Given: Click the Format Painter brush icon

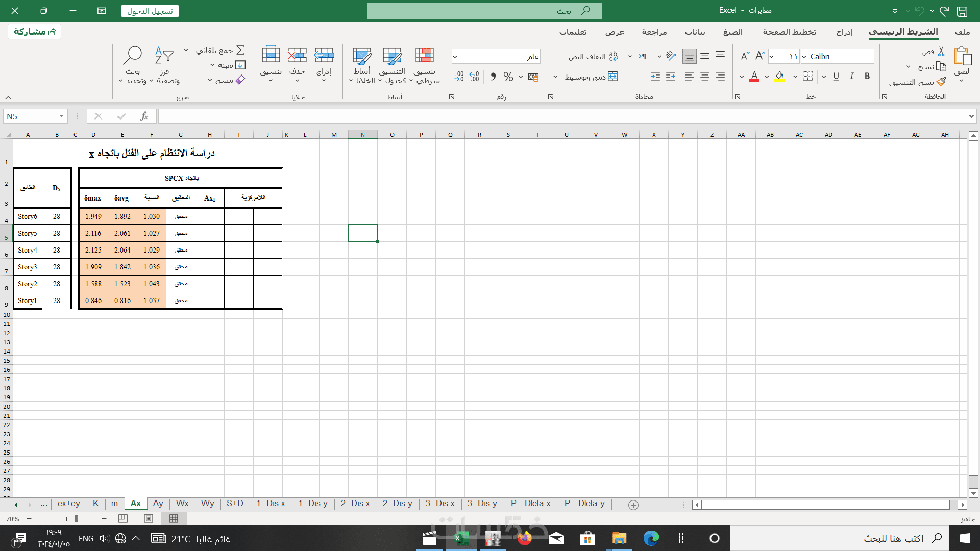Looking at the screenshot, I should [941, 82].
